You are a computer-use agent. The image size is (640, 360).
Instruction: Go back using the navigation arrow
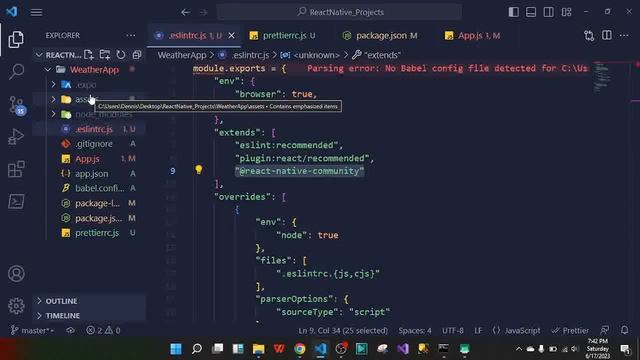pos(185,12)
